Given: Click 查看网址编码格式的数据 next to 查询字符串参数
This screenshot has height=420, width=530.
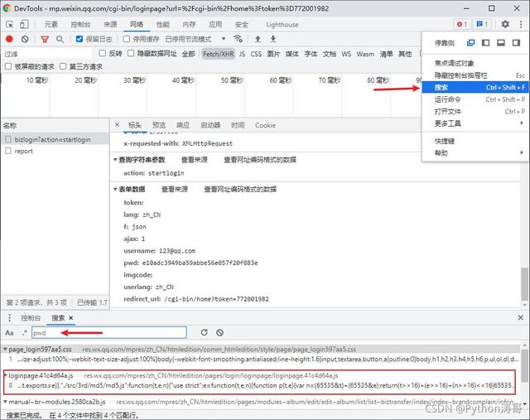Looking at the screenshot, I should click(x=260, y=160).
